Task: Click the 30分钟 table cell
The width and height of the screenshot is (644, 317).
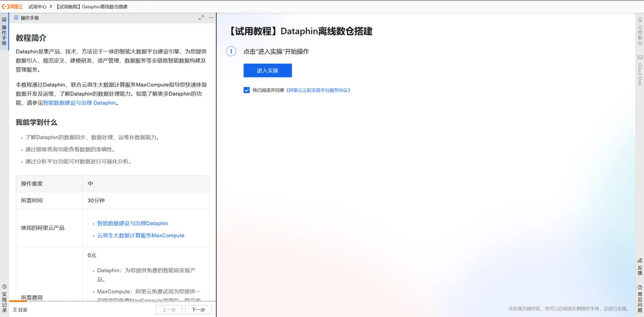Action: pos(146,201)
